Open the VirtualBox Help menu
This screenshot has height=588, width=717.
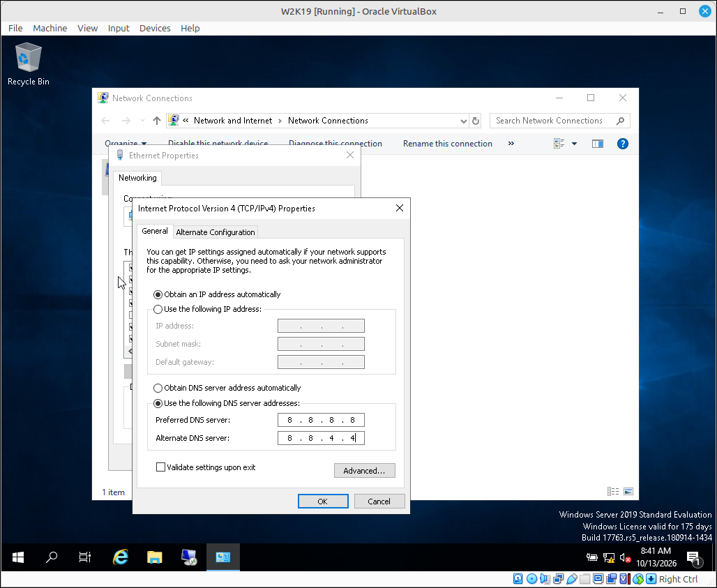(x=190, y=29)
